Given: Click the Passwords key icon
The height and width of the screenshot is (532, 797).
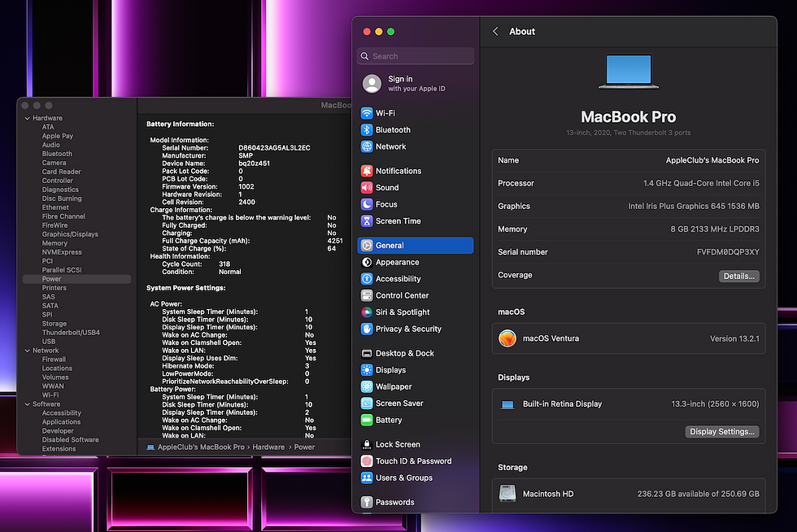Looking at the screenshot, I should [x=367, y=503].
